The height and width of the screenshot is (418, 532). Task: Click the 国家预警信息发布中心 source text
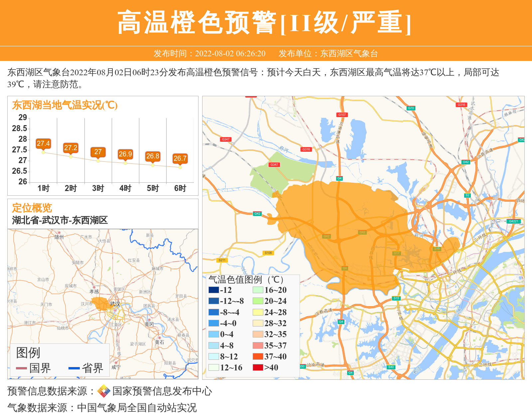[x=162, y=391]
